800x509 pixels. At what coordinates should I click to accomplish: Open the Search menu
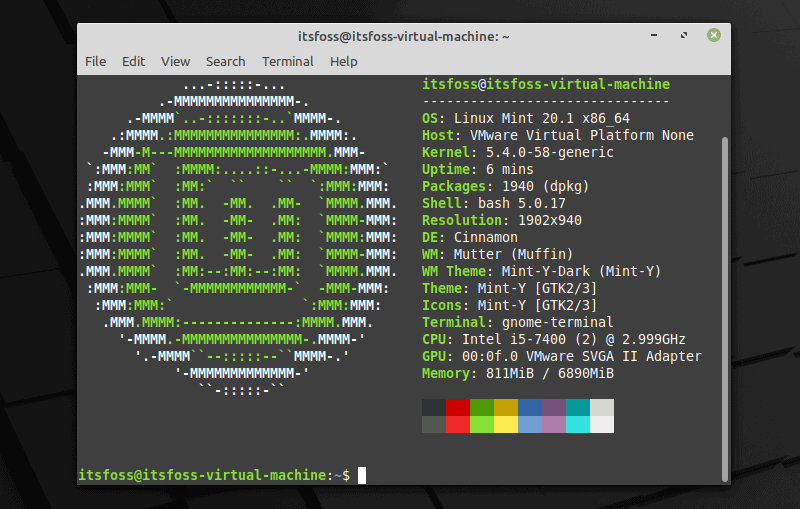click(226, 62)
